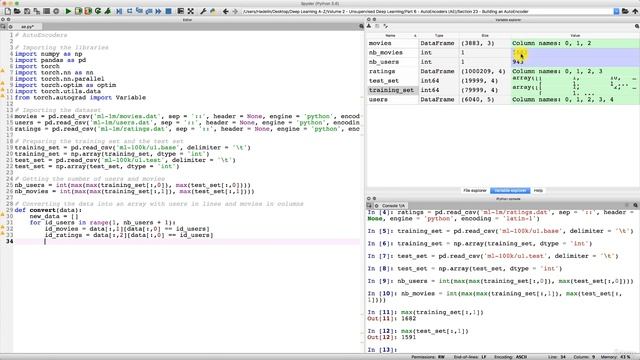Sort variables by the Name column header
640x360 pixels.
click(392, 36)
